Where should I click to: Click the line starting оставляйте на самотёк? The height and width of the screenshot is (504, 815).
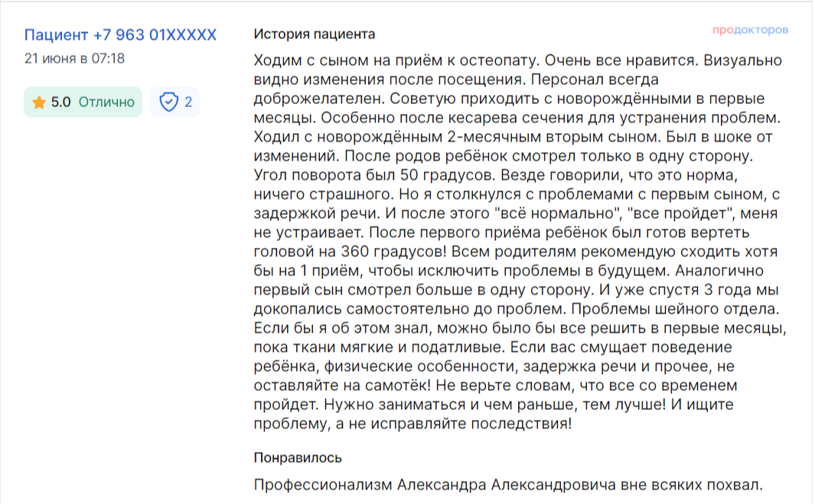coord(495,385)
